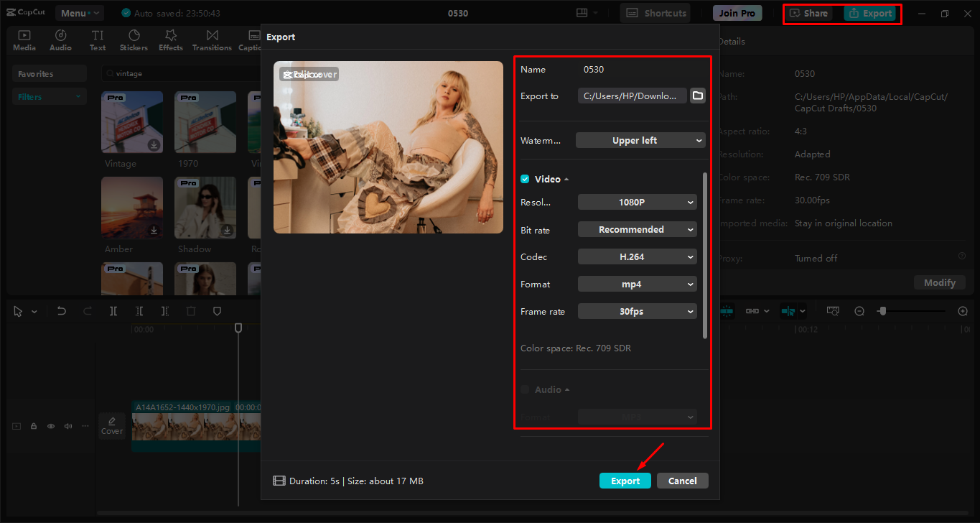Click the zoom-in magnifier on the timeline
Screen dimensions: 980x523
coord(963,310)
